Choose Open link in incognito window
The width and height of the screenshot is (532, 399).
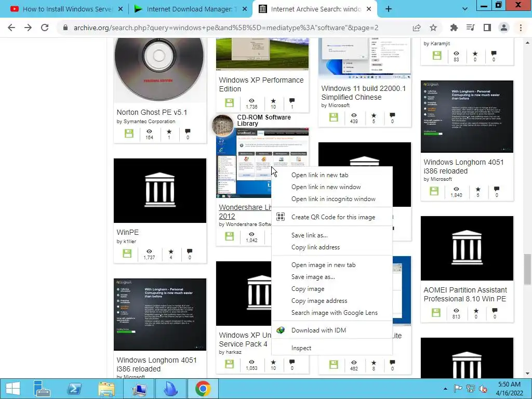[332, 199]
